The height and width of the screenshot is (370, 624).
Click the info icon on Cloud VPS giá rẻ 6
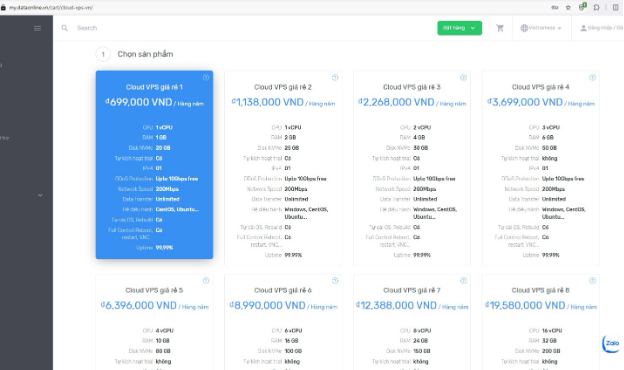(x=335, y=280)
